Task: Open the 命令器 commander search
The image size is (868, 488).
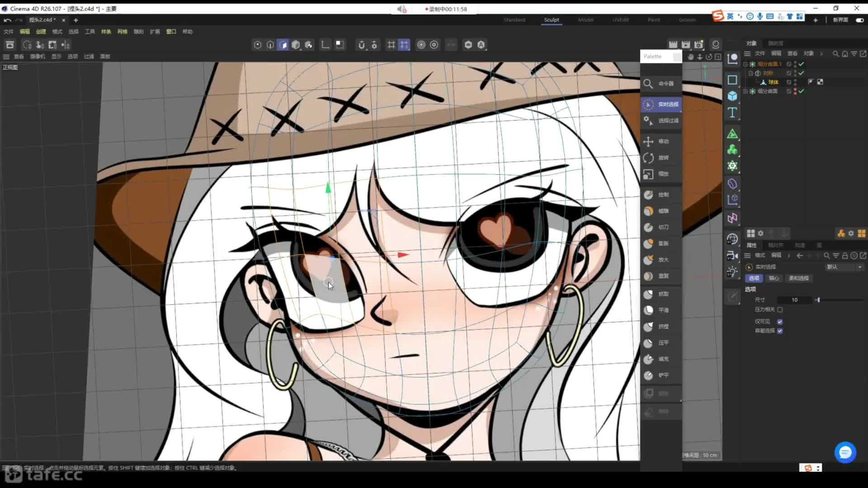Action: pyautogui.click(x=660, y=84)
